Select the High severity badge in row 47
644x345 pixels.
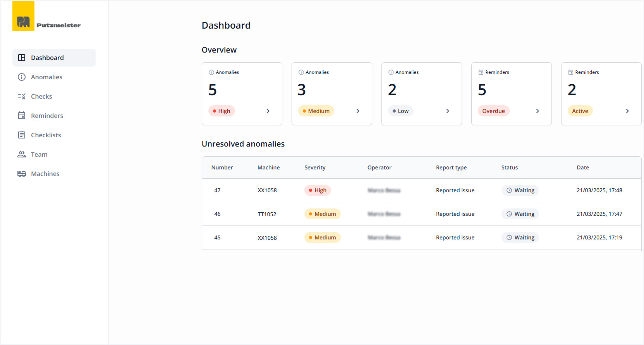point(318,190)
